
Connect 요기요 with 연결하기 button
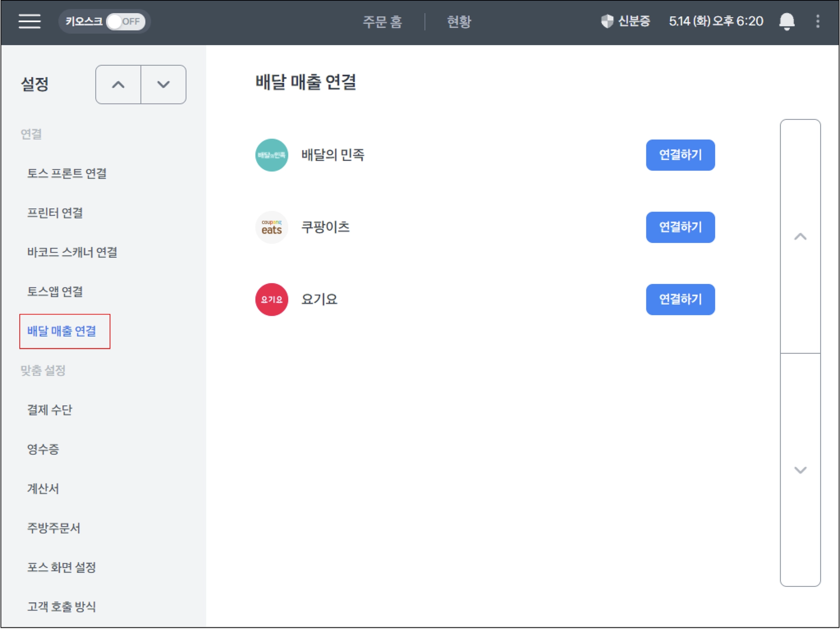coord(680,299)
